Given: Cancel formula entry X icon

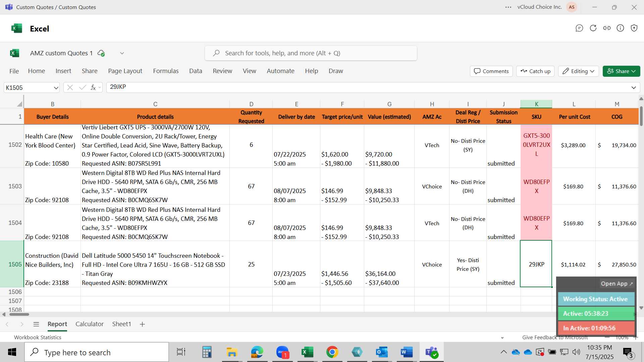Looking at the screenshot, I should click(70, 87).
